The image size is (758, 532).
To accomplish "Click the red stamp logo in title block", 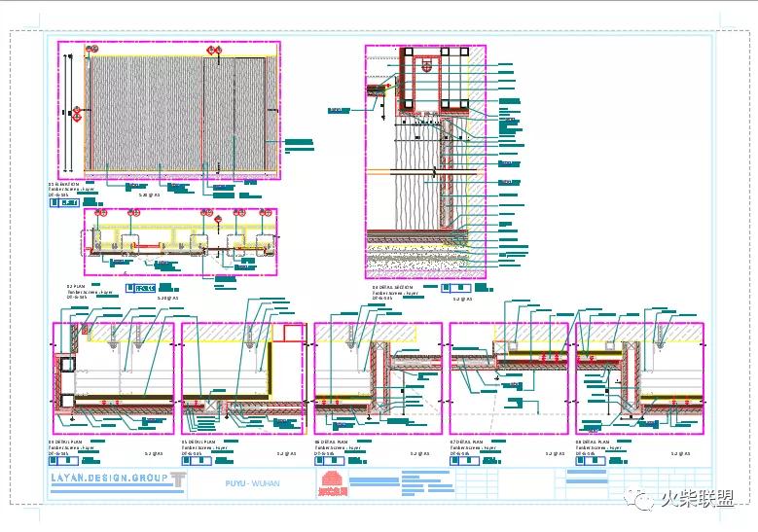I will (x=332, y=483).
